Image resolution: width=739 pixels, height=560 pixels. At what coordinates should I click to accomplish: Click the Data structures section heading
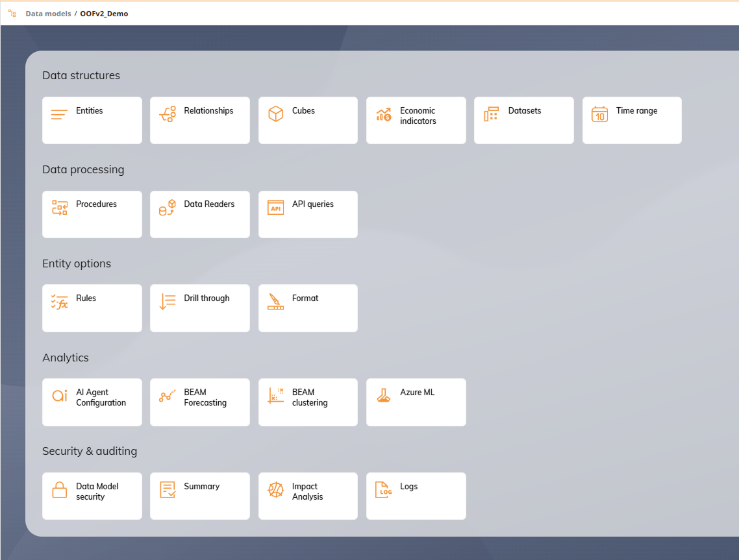click(81, 75)
